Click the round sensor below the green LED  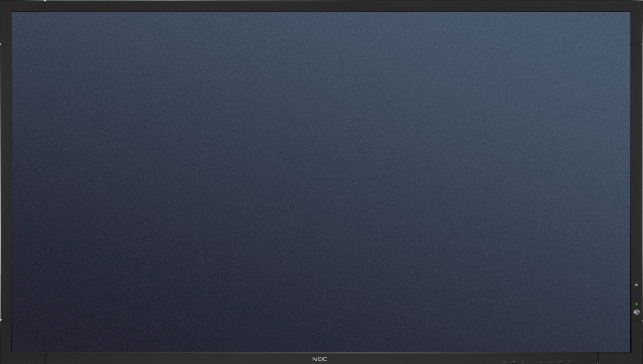click(x=636, y=312)
